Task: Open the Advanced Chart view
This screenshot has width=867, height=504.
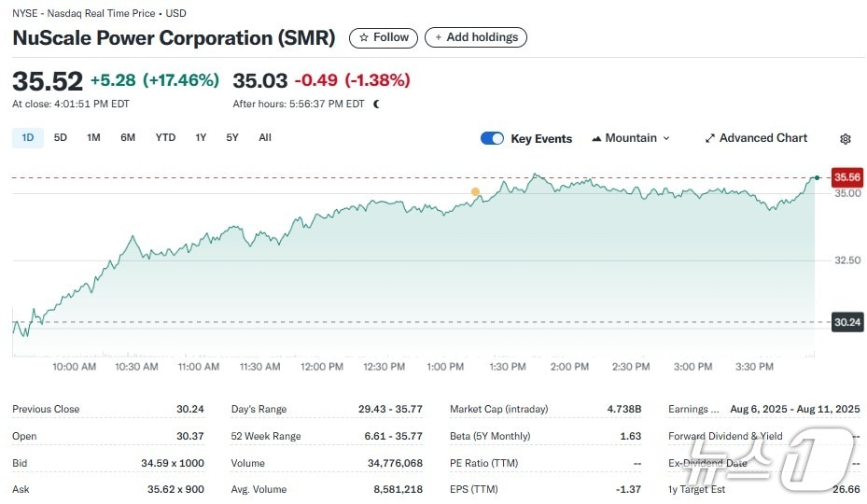Action: (x=756, y=138)
